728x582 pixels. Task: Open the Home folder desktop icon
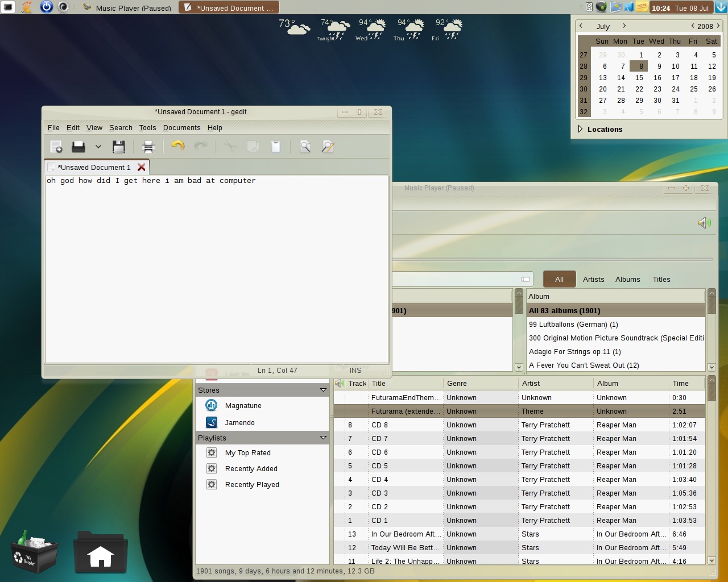(x=100, y=551)
